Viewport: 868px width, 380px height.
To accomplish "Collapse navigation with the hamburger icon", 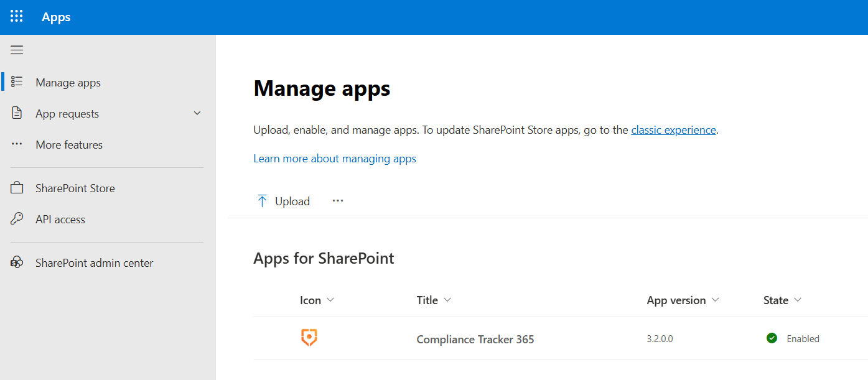I will [17, 50].
